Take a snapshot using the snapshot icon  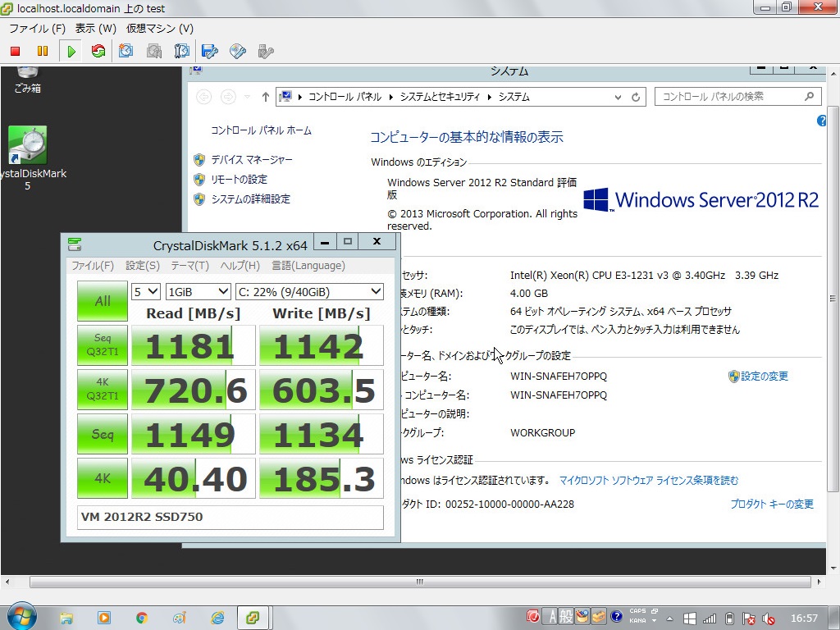(x=126, y=51)
